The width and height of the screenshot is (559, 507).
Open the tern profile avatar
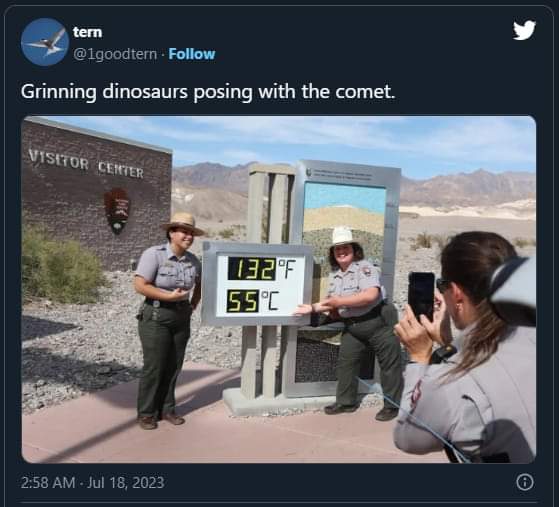[x=45, y=42]
